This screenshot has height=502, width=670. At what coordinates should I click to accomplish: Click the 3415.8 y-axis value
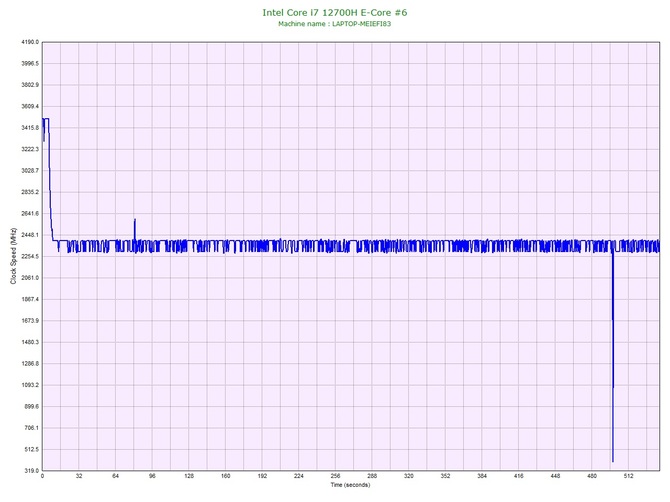click(x=30, y=128)
